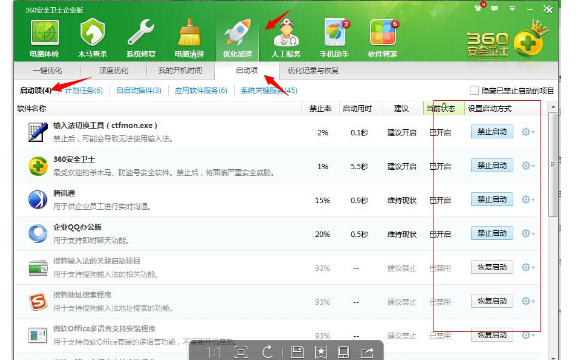Open 手机助手 phone icon
578x360 pixels.
(x=335, y=33)
